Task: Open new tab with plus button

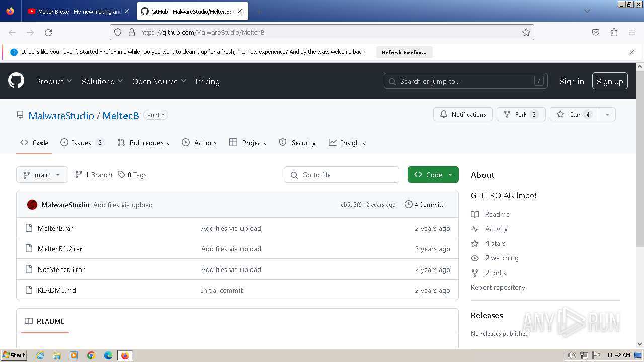Action: (259, 11)
